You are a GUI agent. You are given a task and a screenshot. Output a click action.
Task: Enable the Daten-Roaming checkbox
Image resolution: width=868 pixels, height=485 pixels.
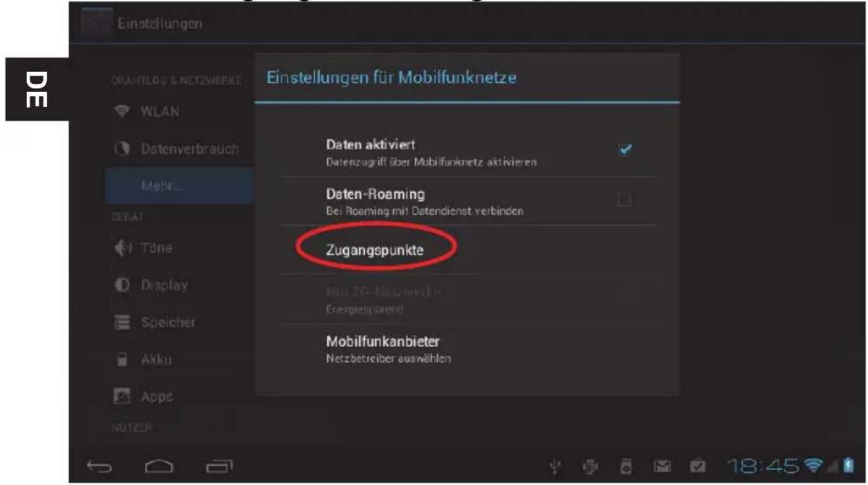[624, 199]
